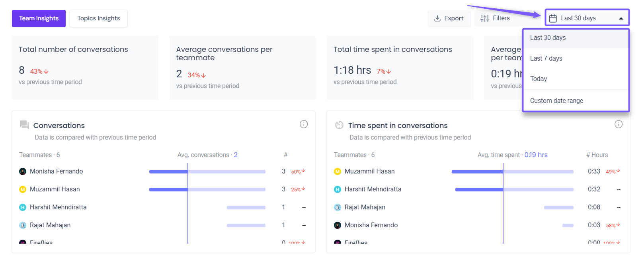Viewport: 644px width, 260px height.
Task: Open the Team Insights tab
Action: click(39, 18)
